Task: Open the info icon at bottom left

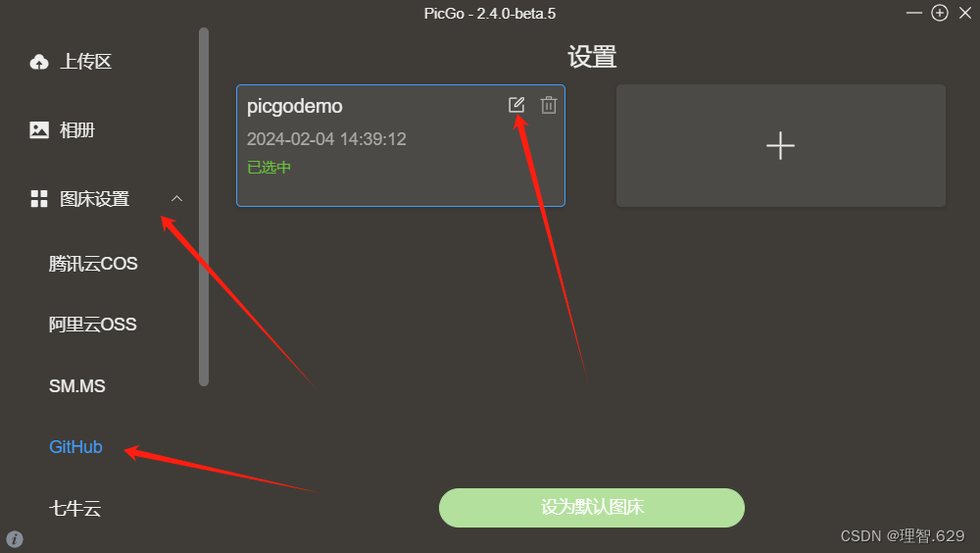Action: click(x=15, y=539)
